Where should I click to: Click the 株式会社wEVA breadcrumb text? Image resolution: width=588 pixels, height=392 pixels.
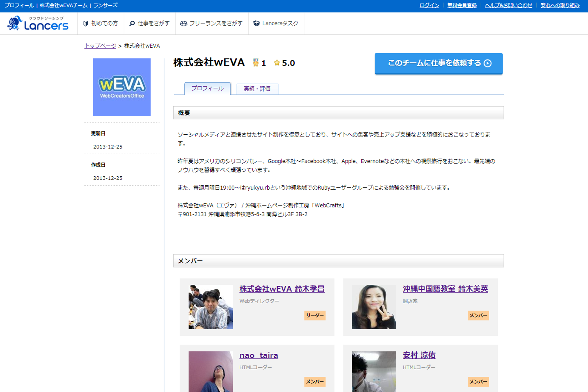point(142,46)
